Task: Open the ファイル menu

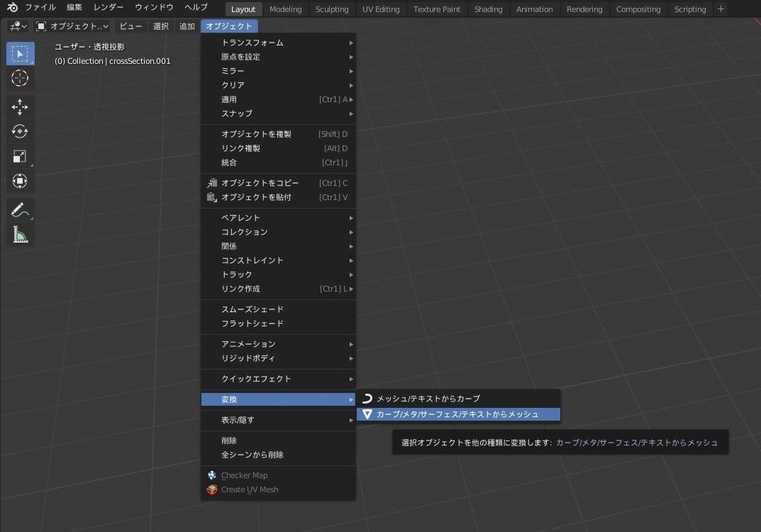Action: click(40, 7)
